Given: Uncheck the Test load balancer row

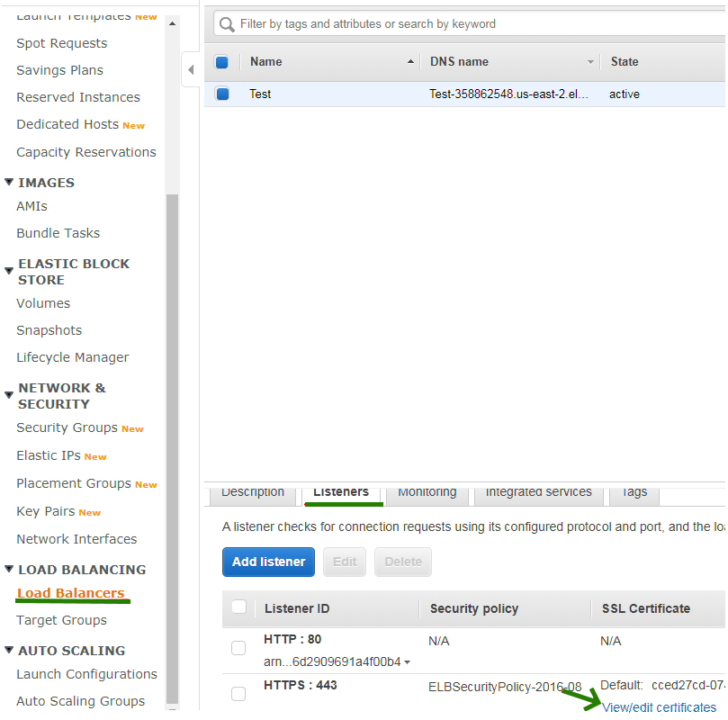Looking at the screenshot, I should (x=222, y=94).
